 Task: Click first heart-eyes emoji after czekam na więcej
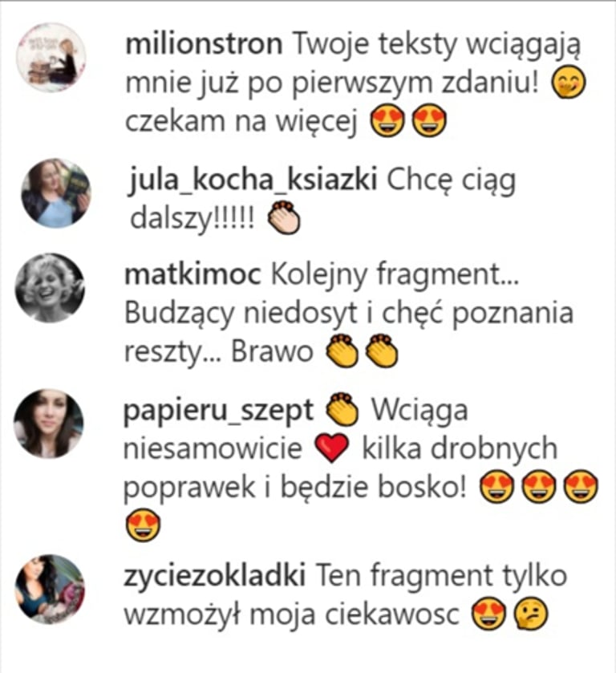click(x=387, y=120)
